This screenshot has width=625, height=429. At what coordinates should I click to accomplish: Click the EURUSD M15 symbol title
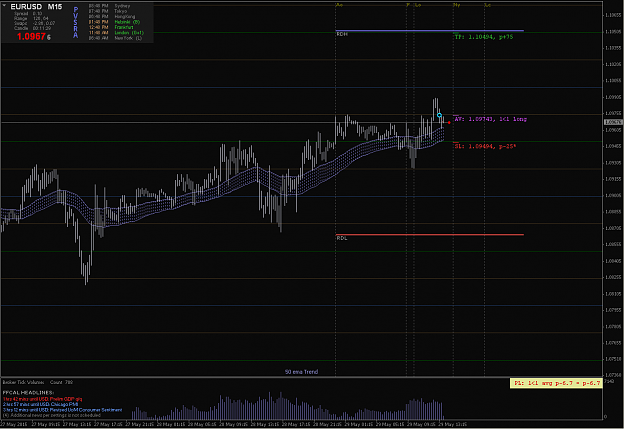click(36, 7)
